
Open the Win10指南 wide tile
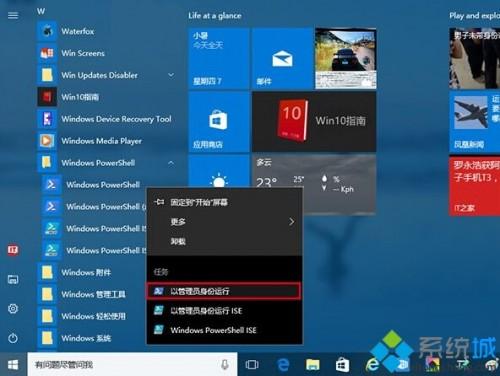[314, 122]
